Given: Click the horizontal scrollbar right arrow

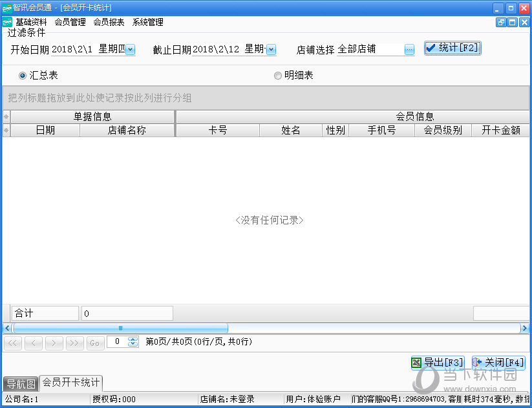Looking at the screenshot, I should tap(525, 328).
